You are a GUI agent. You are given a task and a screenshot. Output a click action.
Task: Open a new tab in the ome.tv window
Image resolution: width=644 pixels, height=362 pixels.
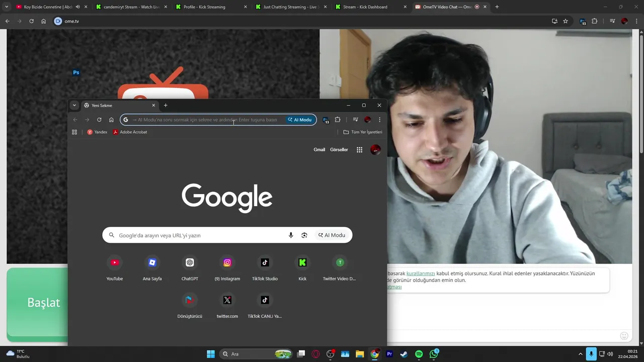[x=497, y=7]
